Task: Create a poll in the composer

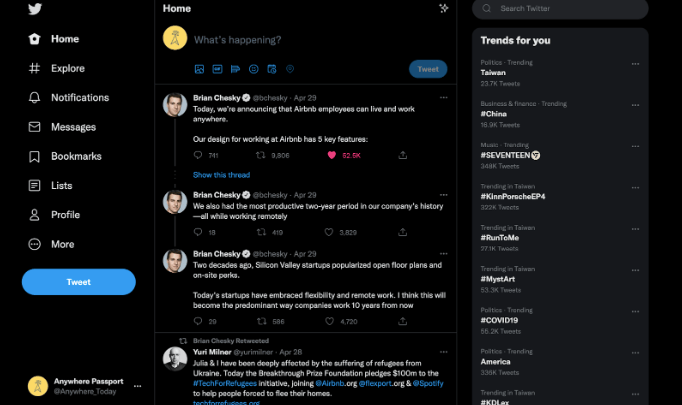Action: (x=235, y=69)
